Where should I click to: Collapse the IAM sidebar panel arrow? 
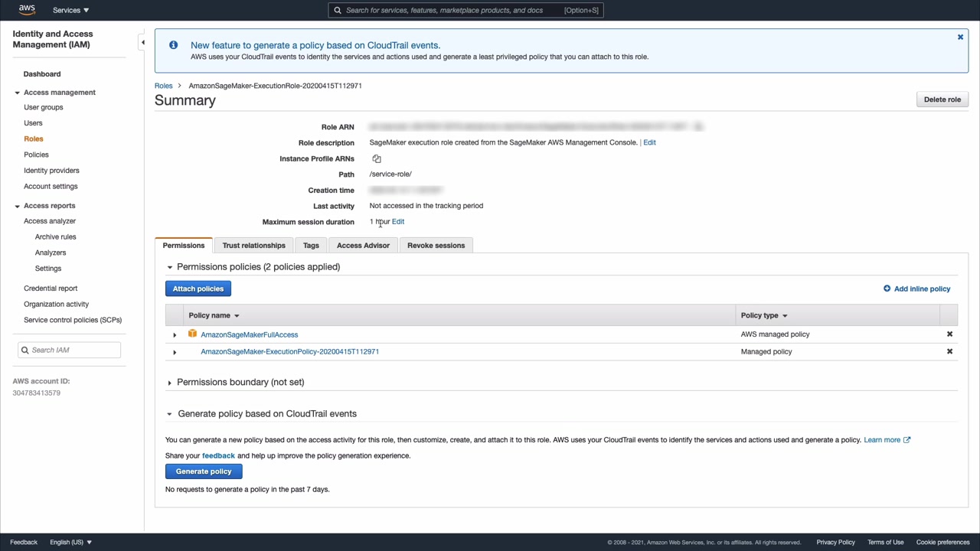pyautogui.click(x=142, y=43)
